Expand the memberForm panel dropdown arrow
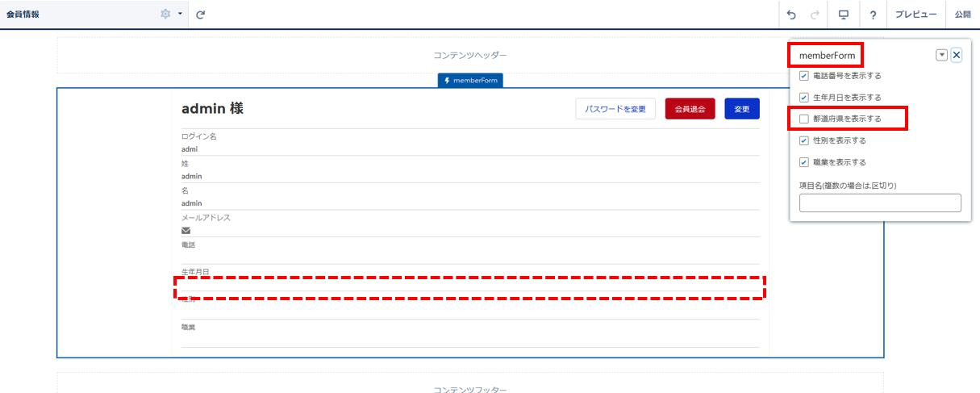The height and width of the screenshot is (393, 980). [x=940, y=55]
